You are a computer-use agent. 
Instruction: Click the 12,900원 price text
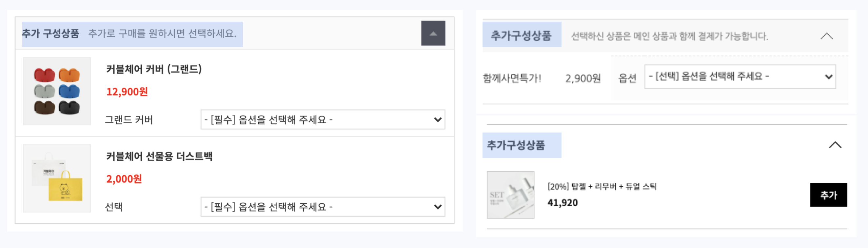(x=127, y=92)
